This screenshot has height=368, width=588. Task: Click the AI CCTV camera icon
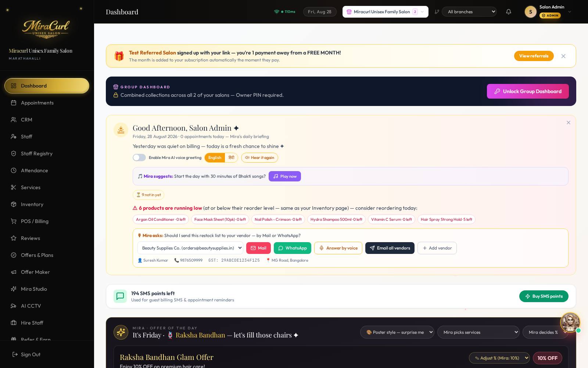pos(14,306)
